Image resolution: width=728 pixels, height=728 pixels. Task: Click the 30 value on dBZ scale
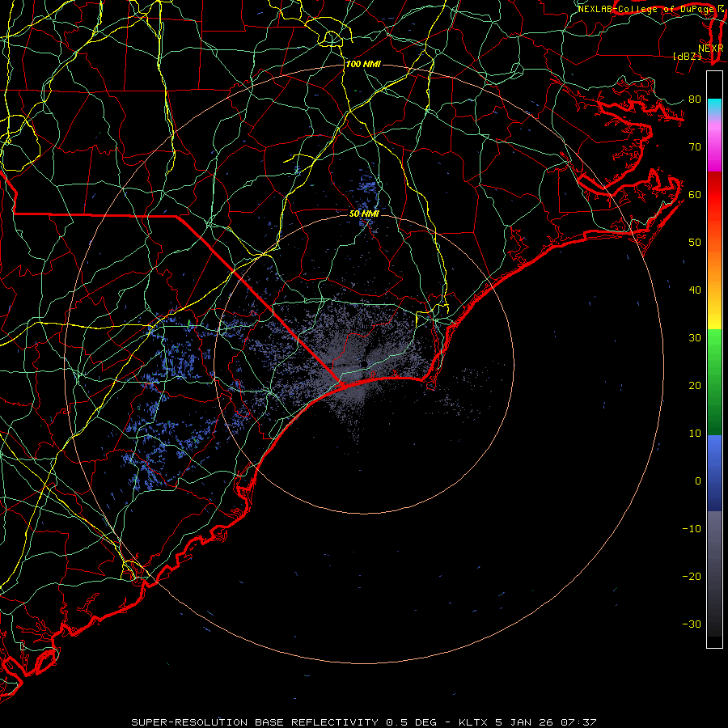(x=695, y=338)
